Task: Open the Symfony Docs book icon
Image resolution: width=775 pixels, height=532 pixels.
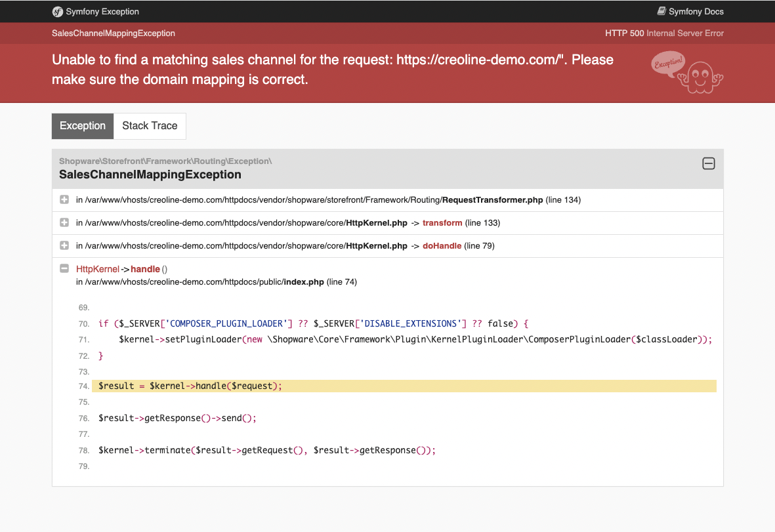Action: [x=661, y=11]
